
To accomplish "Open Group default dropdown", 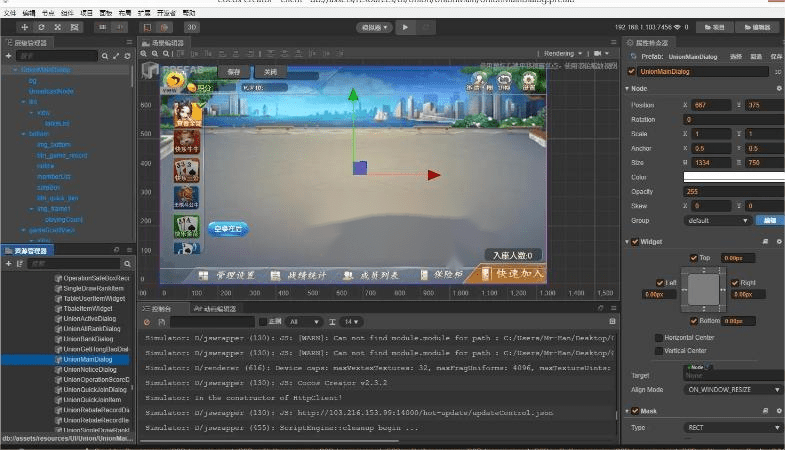I will (x=717, y=220).
